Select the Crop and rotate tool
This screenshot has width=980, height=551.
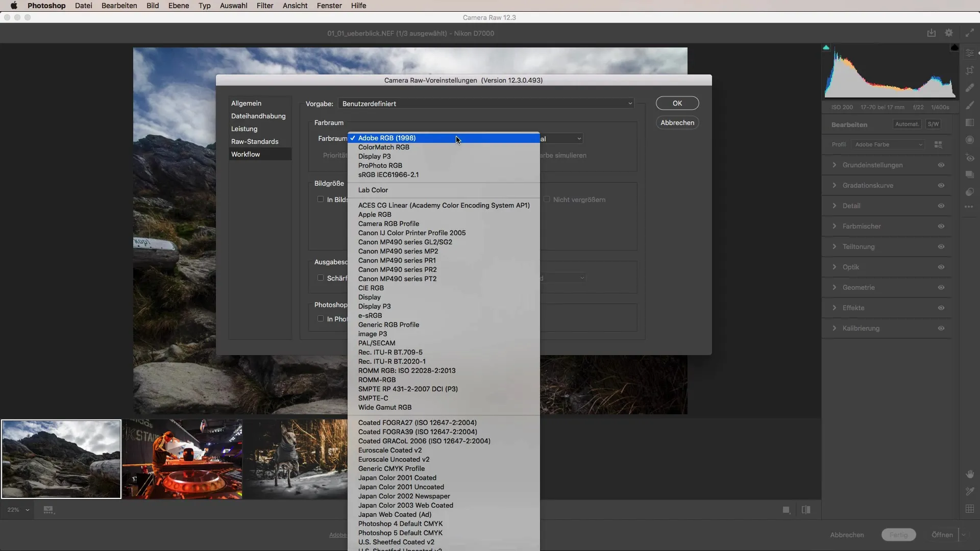[x=970, y=70]
